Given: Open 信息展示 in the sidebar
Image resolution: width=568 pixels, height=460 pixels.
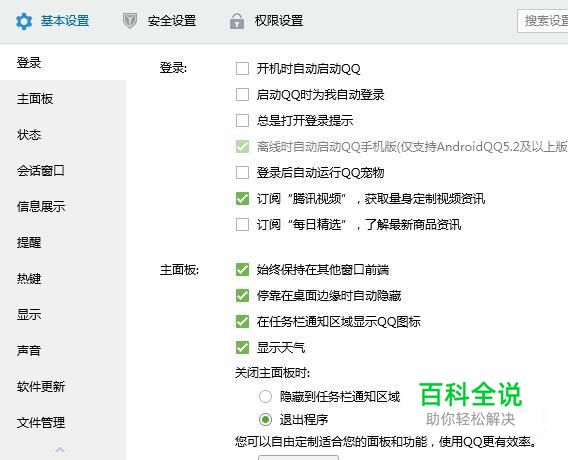Looking at the screenshot, I should click(41, 206).
